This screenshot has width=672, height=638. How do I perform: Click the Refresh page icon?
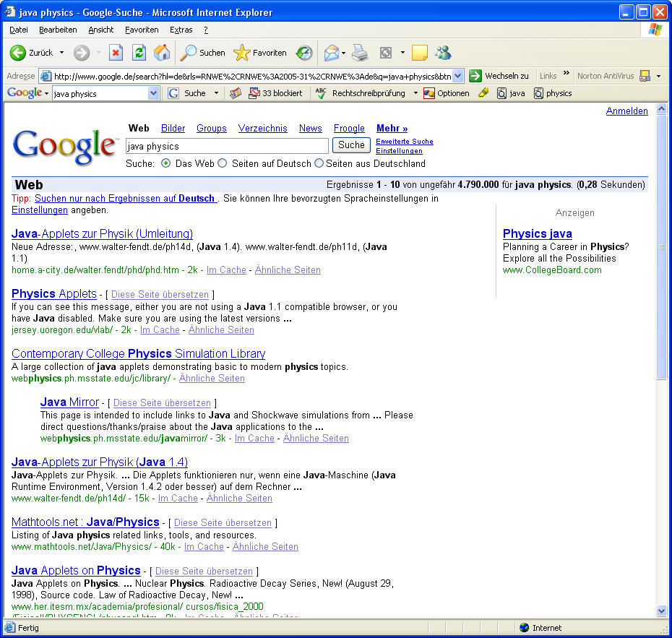click(x=139, y=53)
